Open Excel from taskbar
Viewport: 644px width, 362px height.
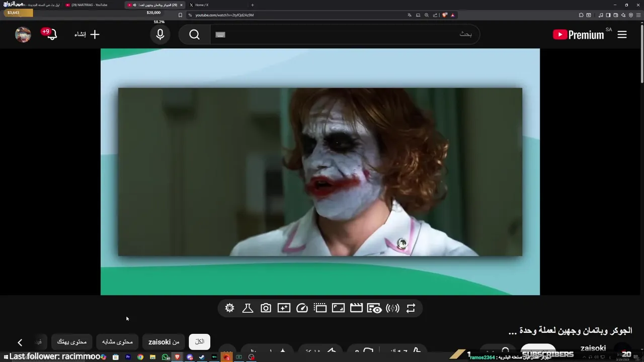click(x=239, y=357)
